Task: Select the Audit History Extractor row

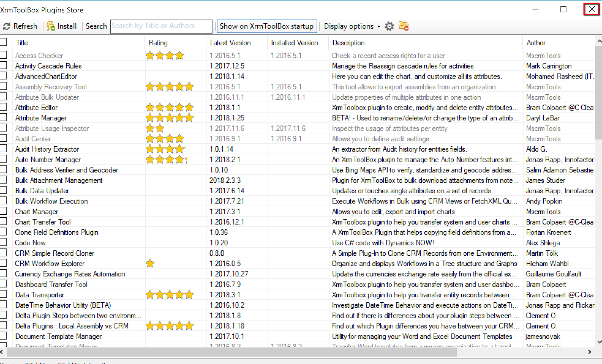Action: tap(297, 149)
